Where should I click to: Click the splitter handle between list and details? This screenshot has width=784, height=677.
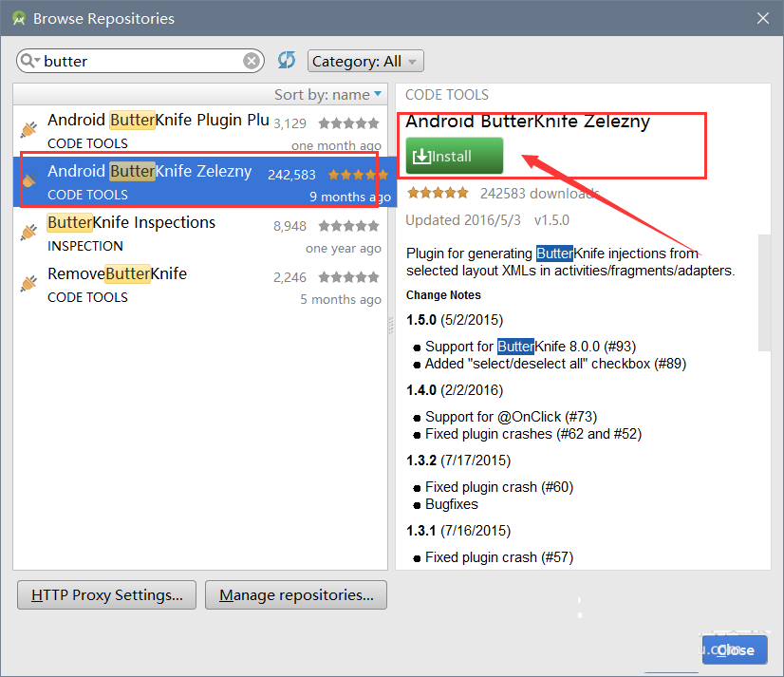(391, 326)
